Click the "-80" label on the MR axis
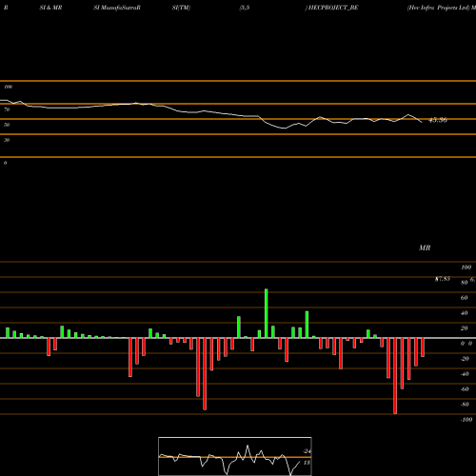Image resolution: width=476 pixels, height=476 pixels. point(465,405)
